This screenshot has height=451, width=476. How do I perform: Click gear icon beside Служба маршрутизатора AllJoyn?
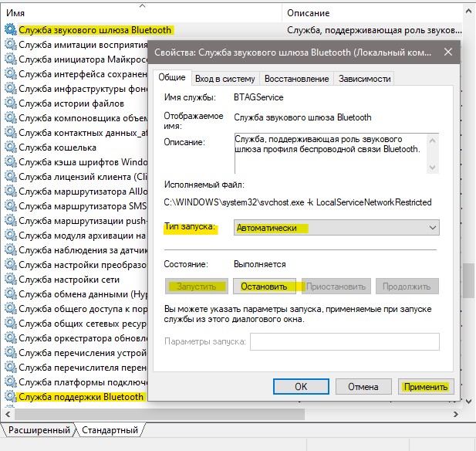tap(11, 192)
